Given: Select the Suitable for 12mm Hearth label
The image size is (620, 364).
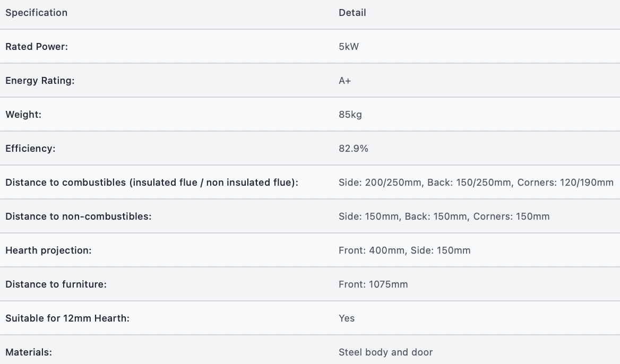Looking at the screenshot, I should coord(67,318).
